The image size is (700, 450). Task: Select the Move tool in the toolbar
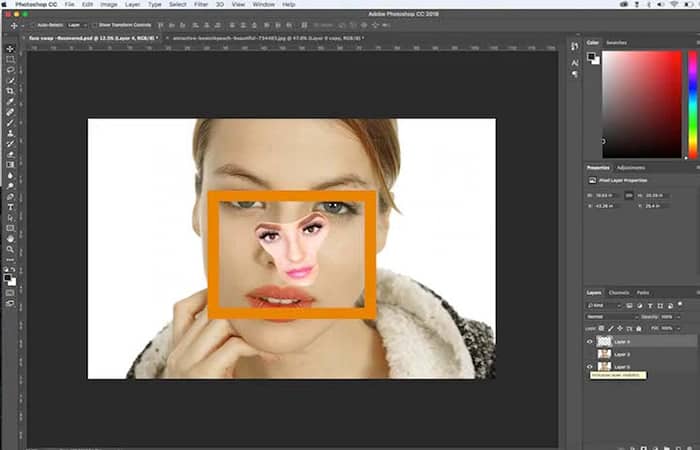[10, 49]
